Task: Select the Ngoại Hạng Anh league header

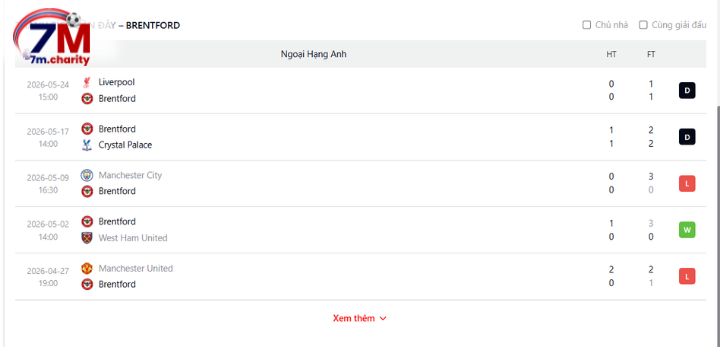Action: click(x=314, y=54)
